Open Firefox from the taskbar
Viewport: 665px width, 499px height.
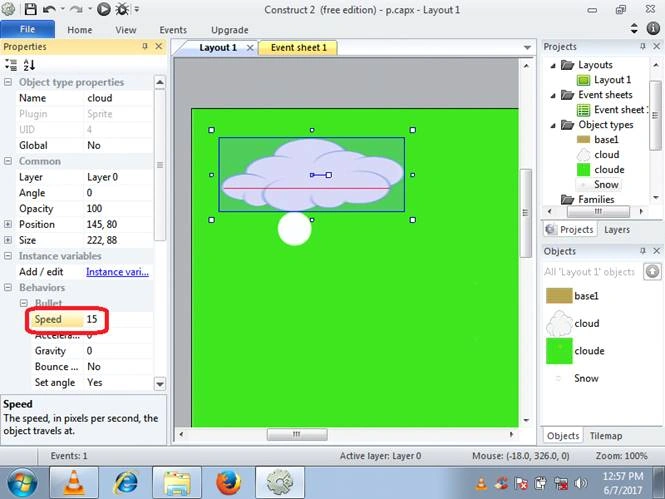tap(228, 482)
